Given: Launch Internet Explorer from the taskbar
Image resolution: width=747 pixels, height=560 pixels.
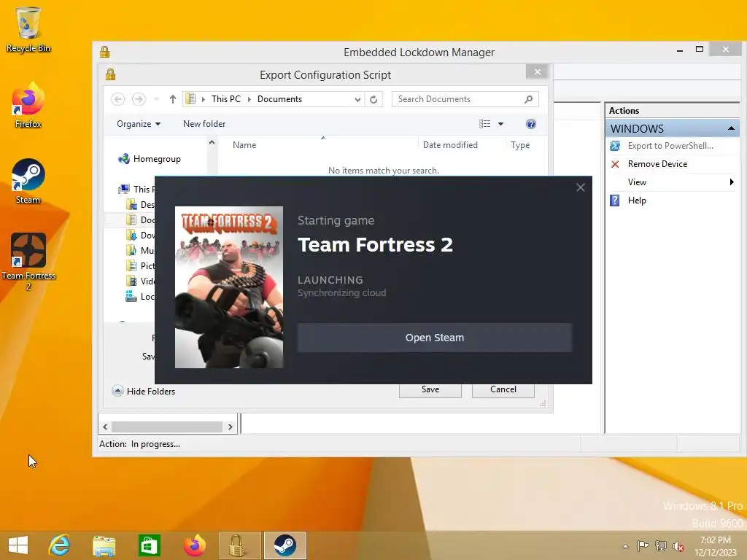Looking at the screenshot, I should pyautogui.click(x=60, y=545).
